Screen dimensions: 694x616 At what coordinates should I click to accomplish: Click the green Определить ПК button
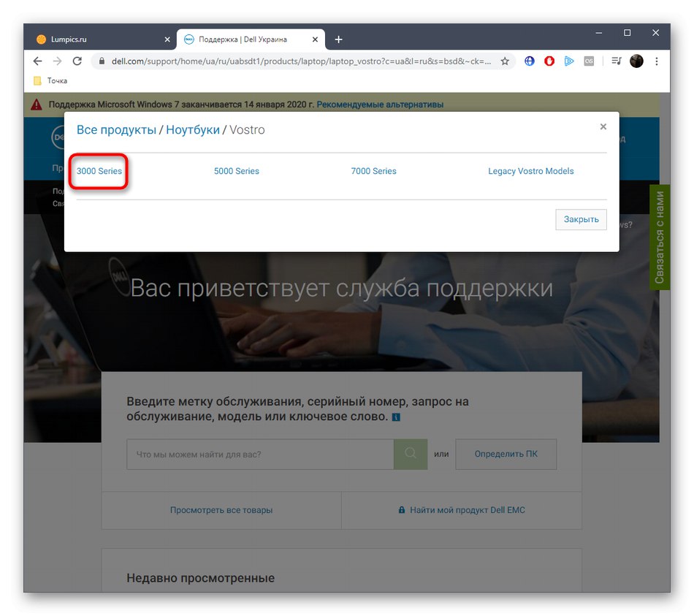[x=506, y=454]
